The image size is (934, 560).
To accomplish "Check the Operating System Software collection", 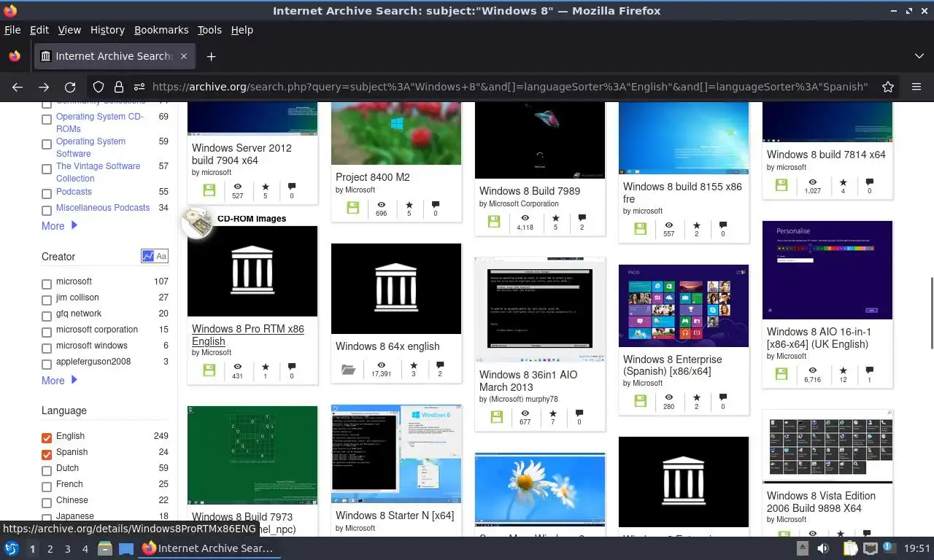I will point(47,144).
